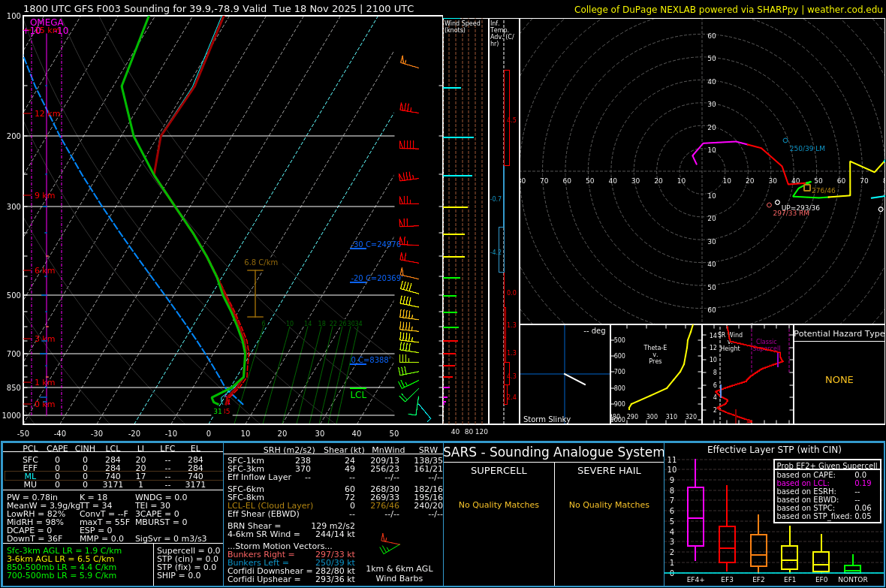
Task: Click the '-20 C=20369' level label
Action: point(375,278)
